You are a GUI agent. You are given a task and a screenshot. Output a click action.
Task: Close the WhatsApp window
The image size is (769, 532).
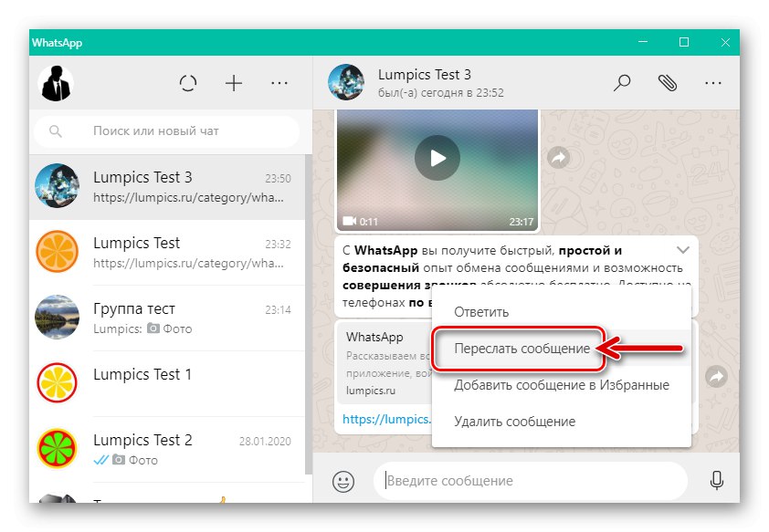pos(725,42)
